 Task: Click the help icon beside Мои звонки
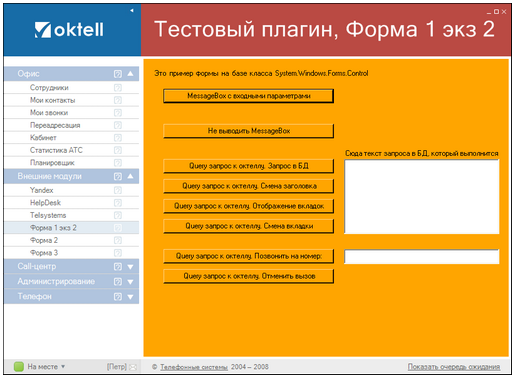point(118,113)
